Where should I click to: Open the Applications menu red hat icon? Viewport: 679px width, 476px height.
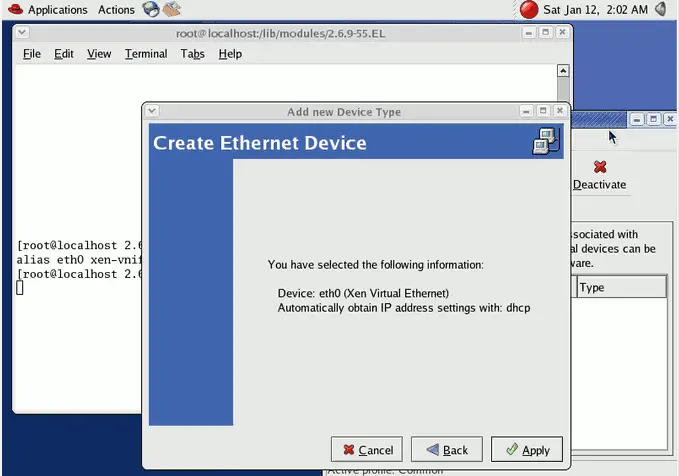click(13, 10)
